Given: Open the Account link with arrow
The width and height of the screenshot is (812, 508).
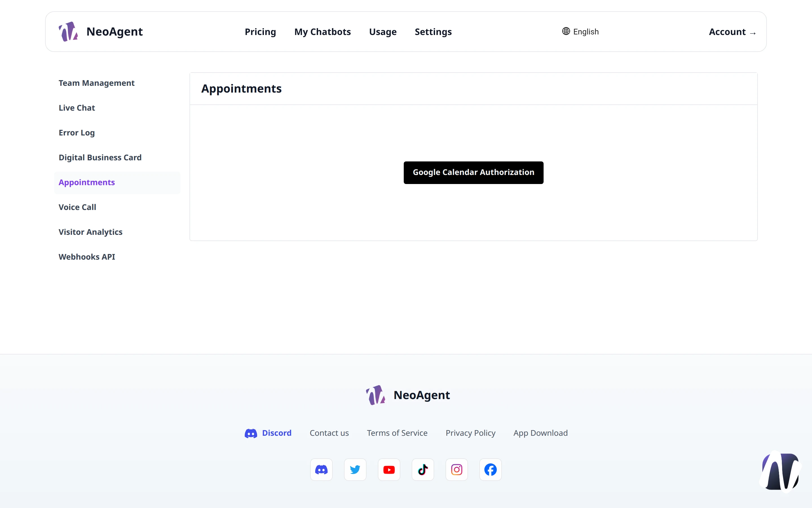Looking at the screenshot, I should [x=732, y=32].
